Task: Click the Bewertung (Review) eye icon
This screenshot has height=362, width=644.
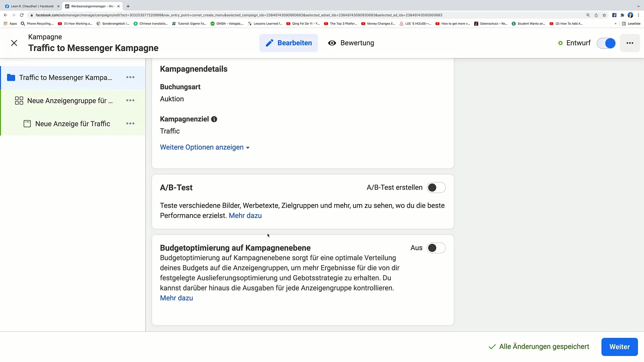Action: [332, 43]
